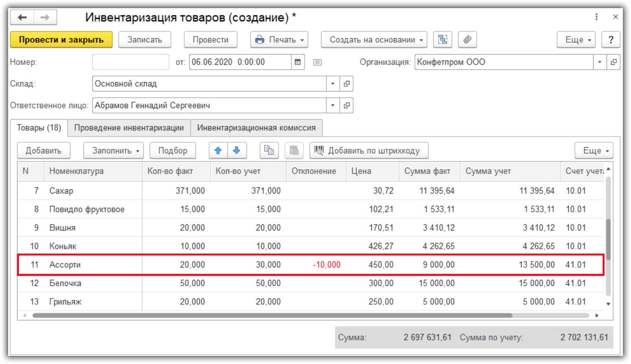Expand the Организация dropdown list
This screenshot has height=364, width=631.
(x=600, y=62)
